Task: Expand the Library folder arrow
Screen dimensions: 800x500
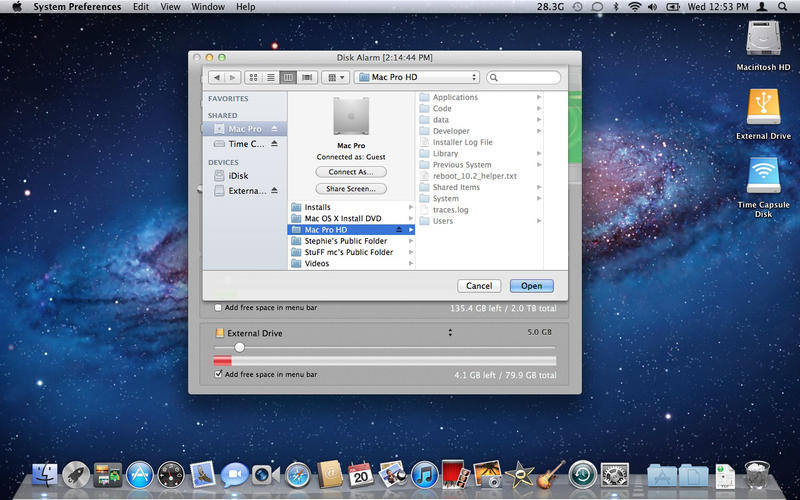Action: [x=539, y=153]
